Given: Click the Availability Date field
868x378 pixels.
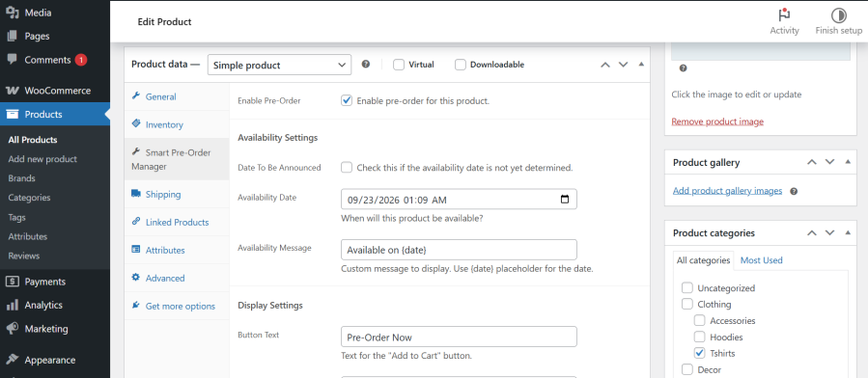Looking at the screenshot, I should pos(459,199).
